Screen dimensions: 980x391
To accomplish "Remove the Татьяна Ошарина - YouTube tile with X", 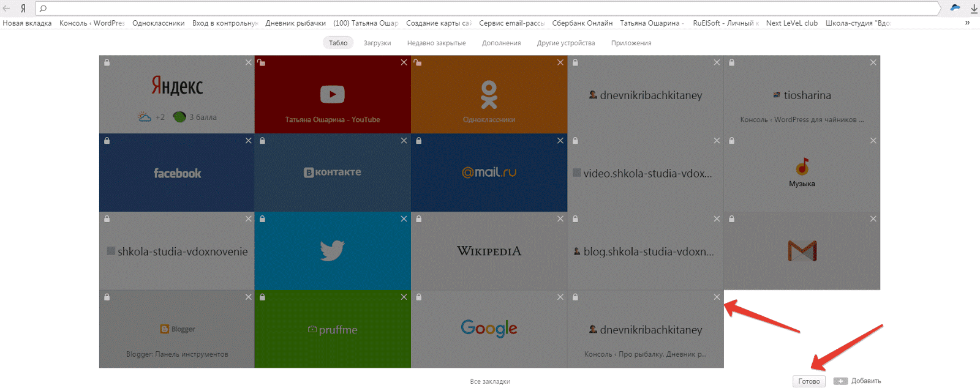I will click(404, 62).
